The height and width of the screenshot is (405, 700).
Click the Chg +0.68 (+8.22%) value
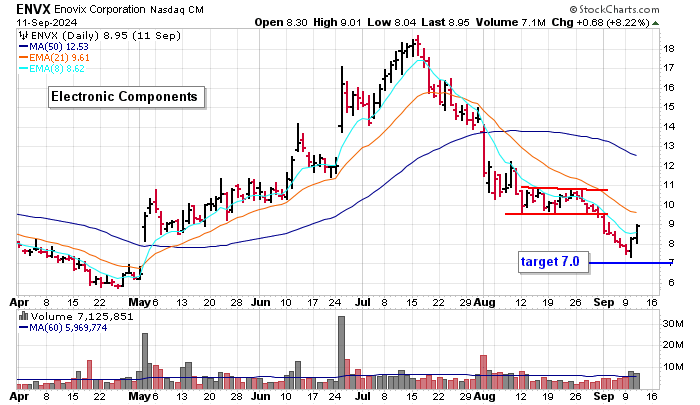click(x=600, y=22)
